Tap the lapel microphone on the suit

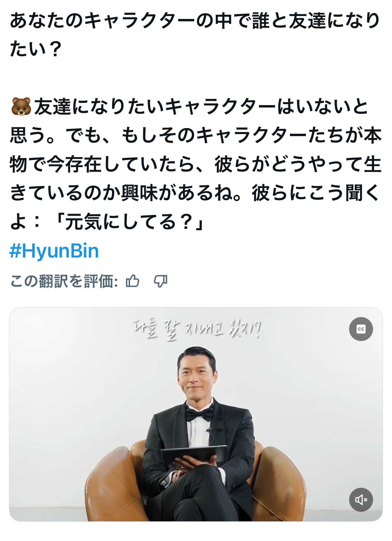(x=209, y=430)
